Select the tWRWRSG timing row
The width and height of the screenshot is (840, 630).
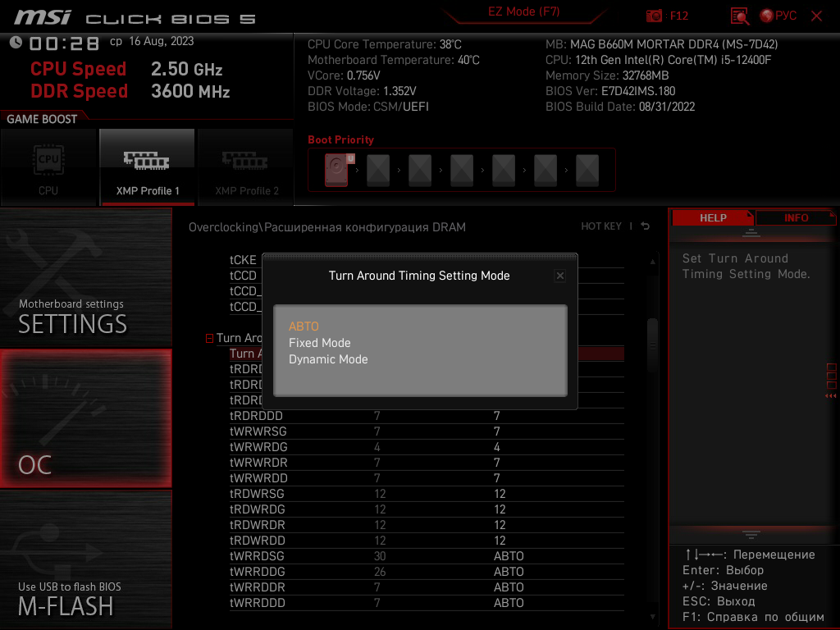click(427, 431)
